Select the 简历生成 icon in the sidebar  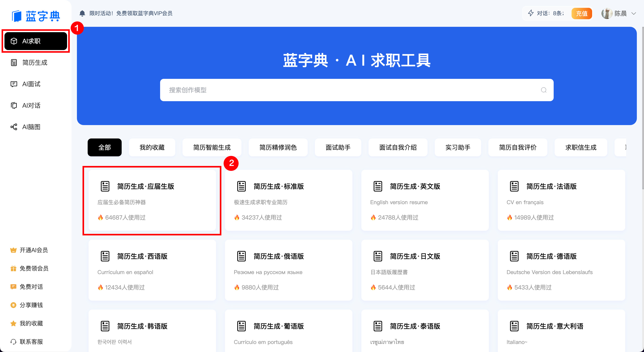click(x=14, y=63)
